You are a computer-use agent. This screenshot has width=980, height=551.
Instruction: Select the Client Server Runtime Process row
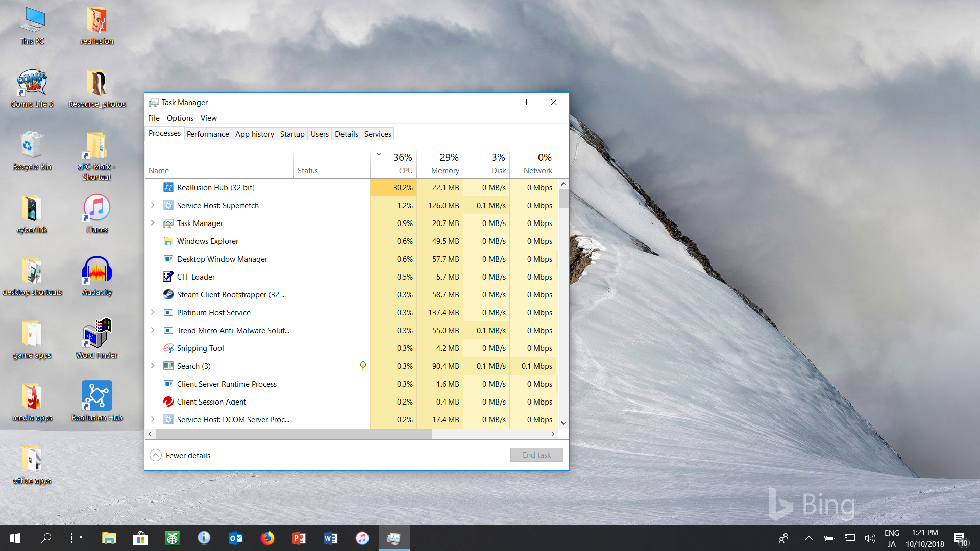351,384
